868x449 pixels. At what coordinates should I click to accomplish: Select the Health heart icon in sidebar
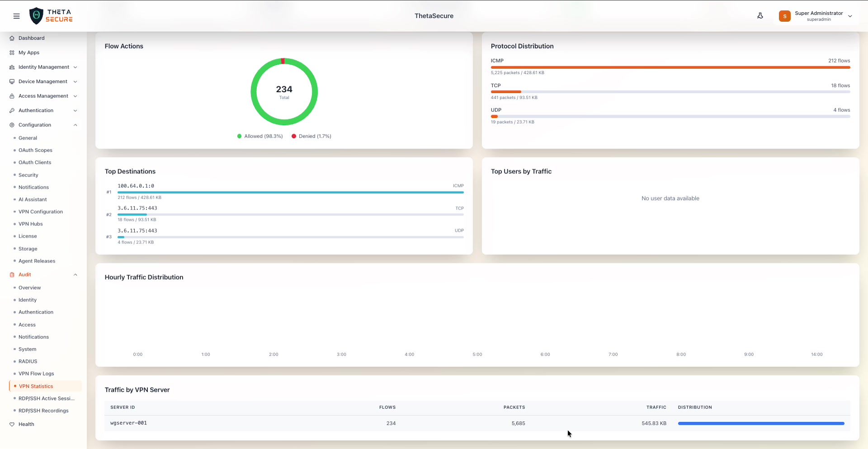[x=11, y=424]
